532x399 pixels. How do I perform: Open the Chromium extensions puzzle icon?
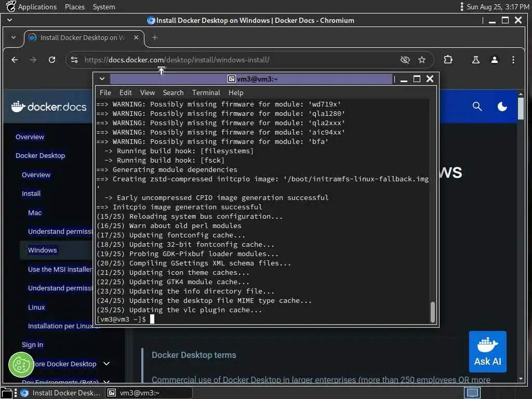(x=448, y=60)
